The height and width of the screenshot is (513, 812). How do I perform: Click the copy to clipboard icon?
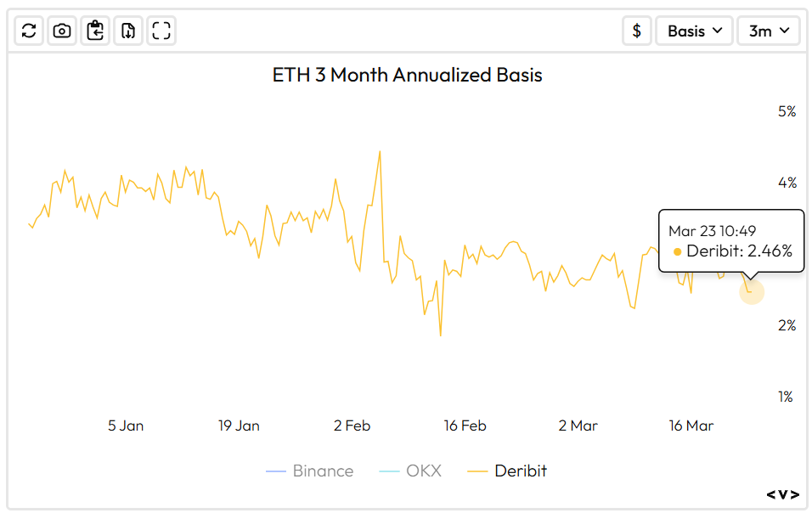pos(95,31)
